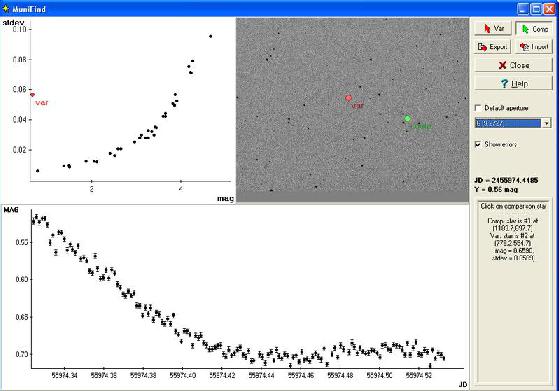Maximize the MuniFind window
The height and width of the screenshot is (391, 560).
[x=536, y=9]
